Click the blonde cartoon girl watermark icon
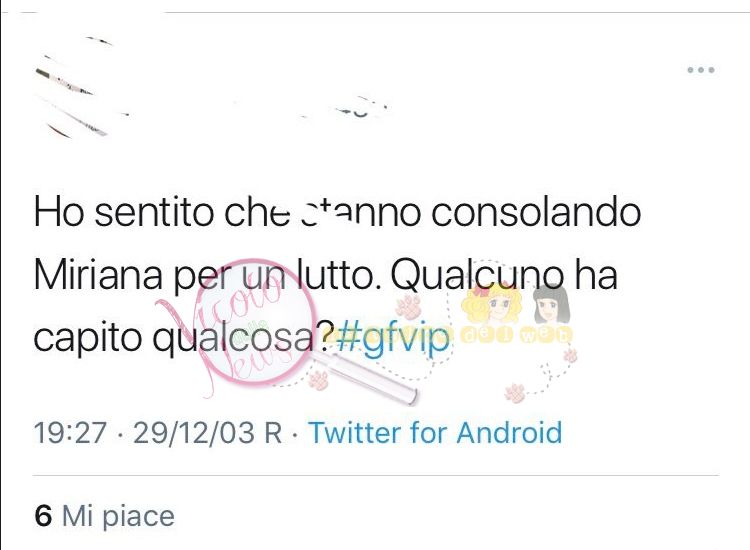 [x=494, y=304]
